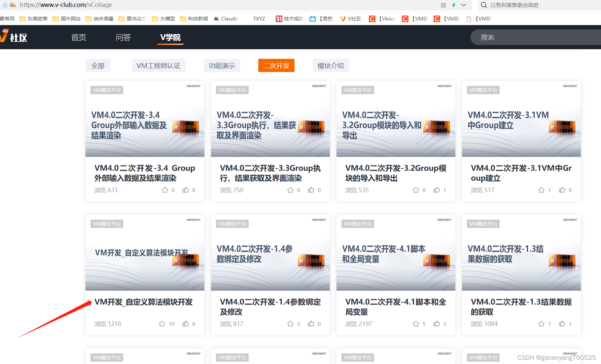
Task: Select the 模块介绍 category filter
Action: [331, 66]
